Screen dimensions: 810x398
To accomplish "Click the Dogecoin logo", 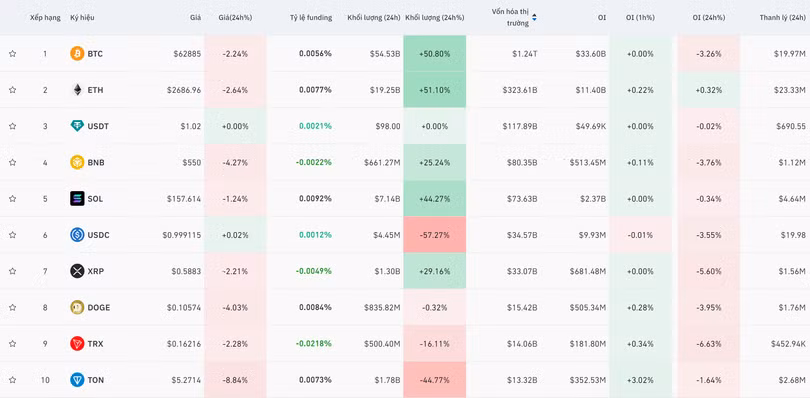I will point(77,308).
